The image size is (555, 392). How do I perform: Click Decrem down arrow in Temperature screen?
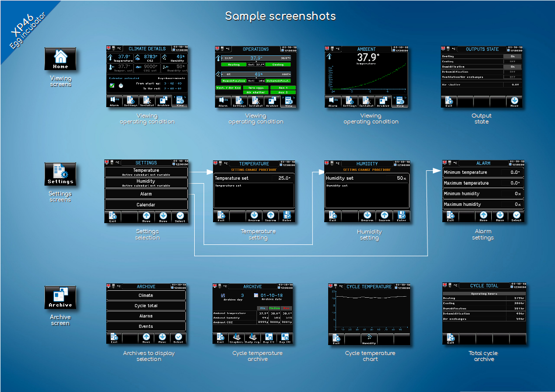pyautogui.click(x=254, y=216)
